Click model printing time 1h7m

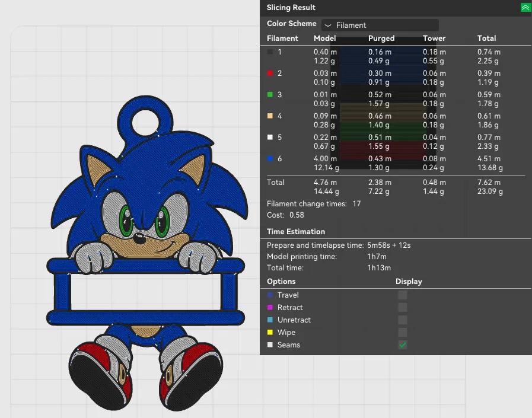377,257
